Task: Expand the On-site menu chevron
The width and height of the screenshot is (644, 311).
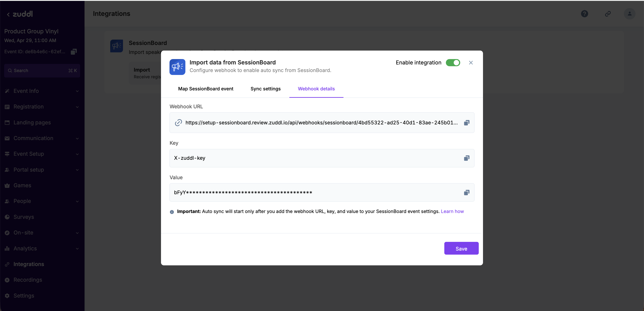Action: tap(77, 233)
